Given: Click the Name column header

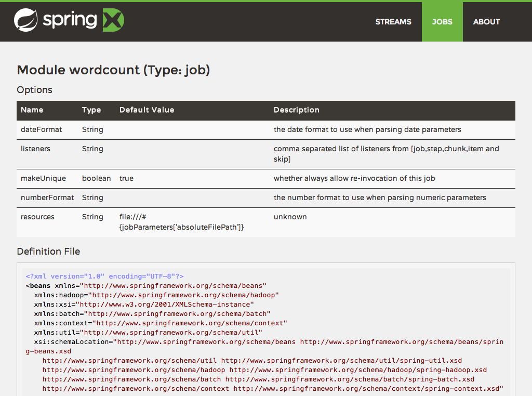Looking at the screenshot, I should 32,110.
